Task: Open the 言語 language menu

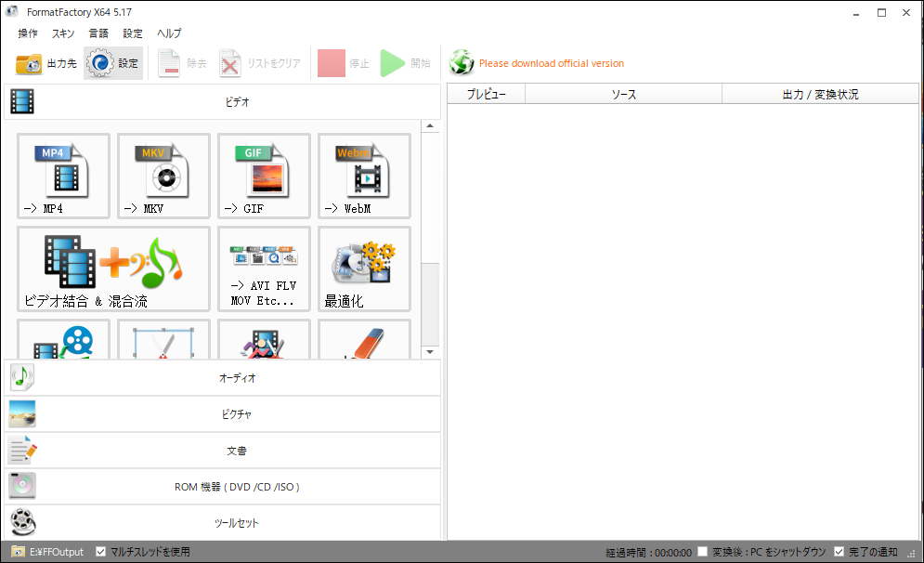Action: (x=98, y=33)
